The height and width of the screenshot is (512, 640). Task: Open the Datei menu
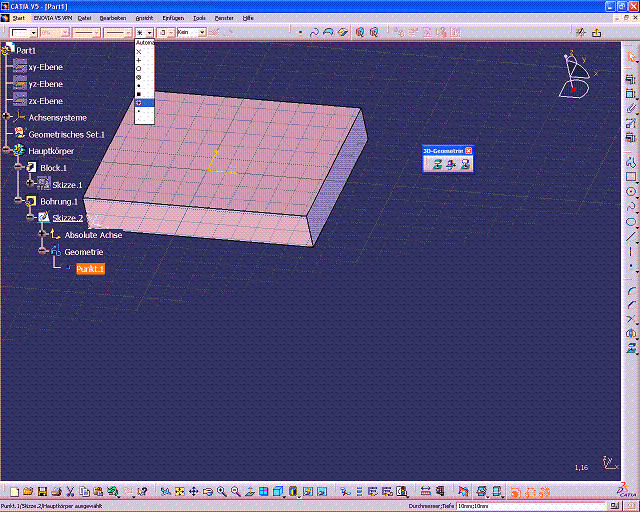point(84,18)
